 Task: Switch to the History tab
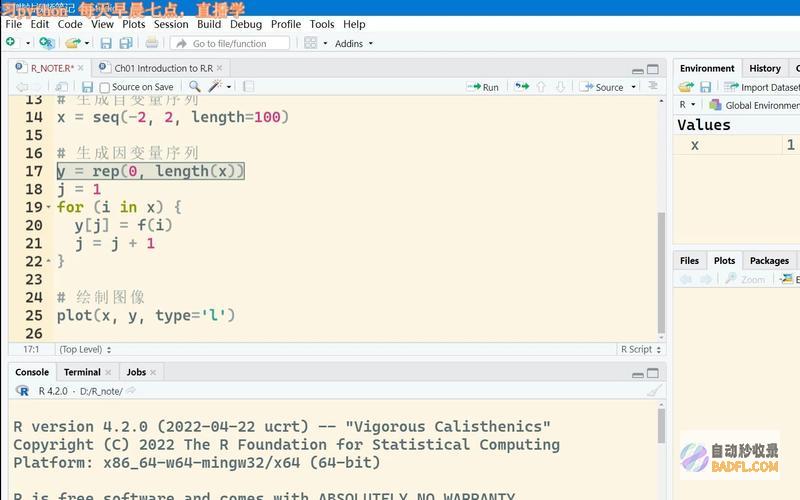pyautogui.click(x=765, y=68)
